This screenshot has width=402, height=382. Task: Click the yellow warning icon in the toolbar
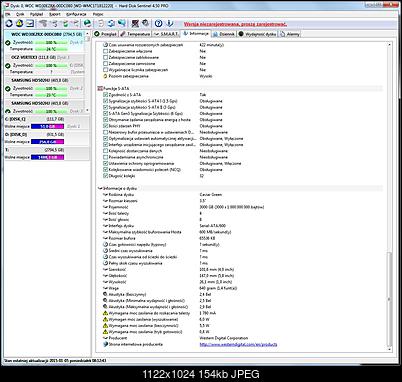point(19,23)
